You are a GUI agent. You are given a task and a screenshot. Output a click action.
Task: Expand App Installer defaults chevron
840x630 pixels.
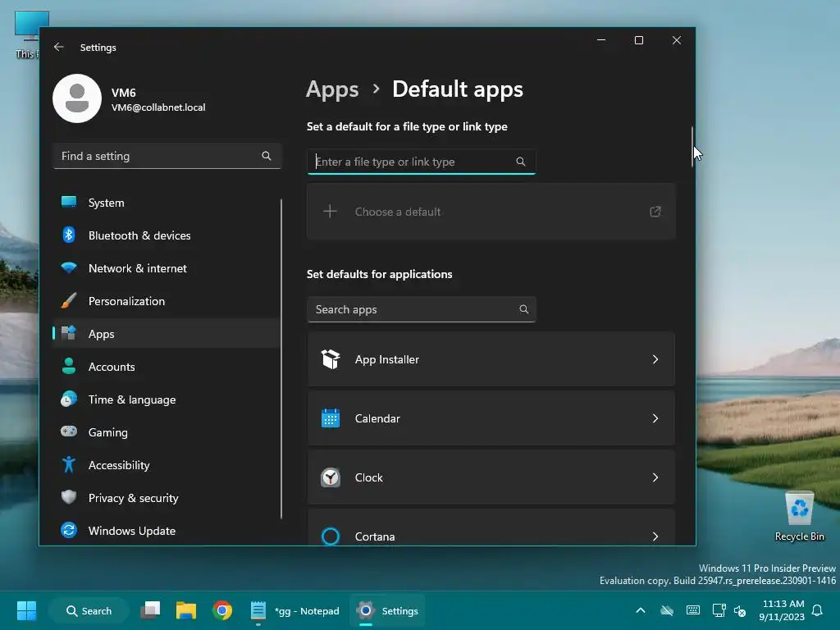pos(655,359)
